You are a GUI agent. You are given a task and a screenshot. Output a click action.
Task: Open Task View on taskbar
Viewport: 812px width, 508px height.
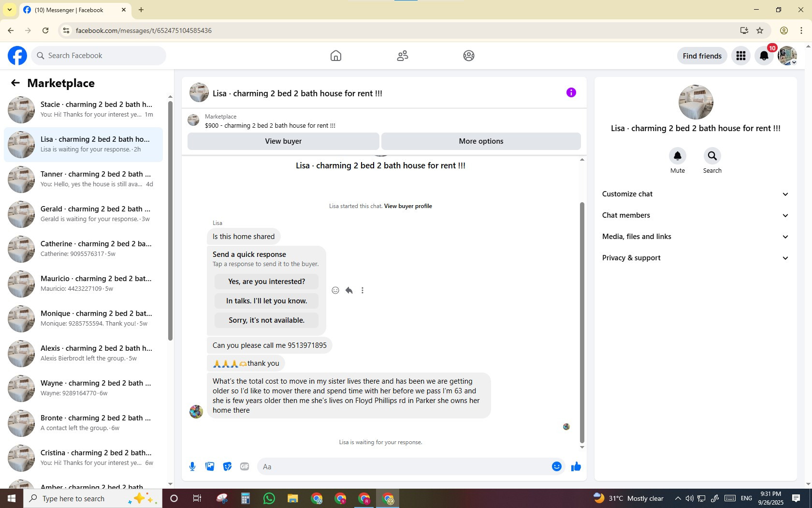coord(197,498)
